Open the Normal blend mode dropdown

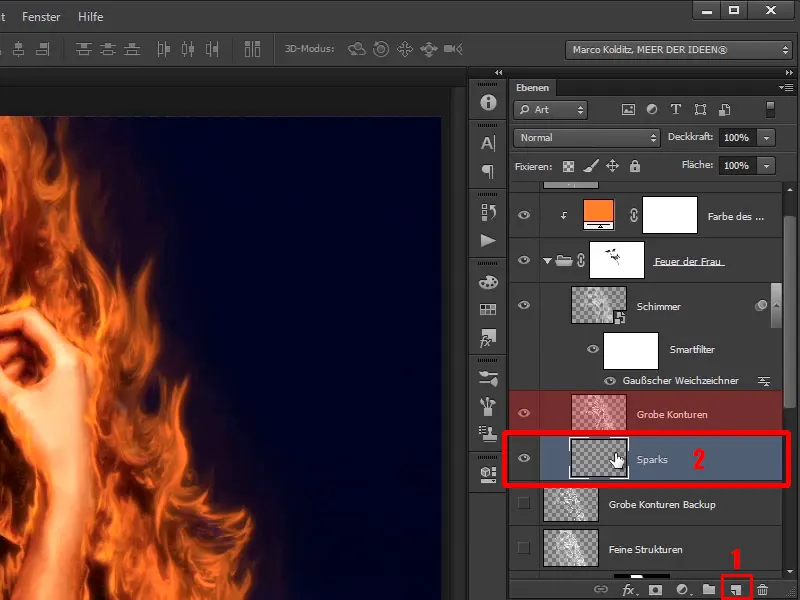click(587, 138)
